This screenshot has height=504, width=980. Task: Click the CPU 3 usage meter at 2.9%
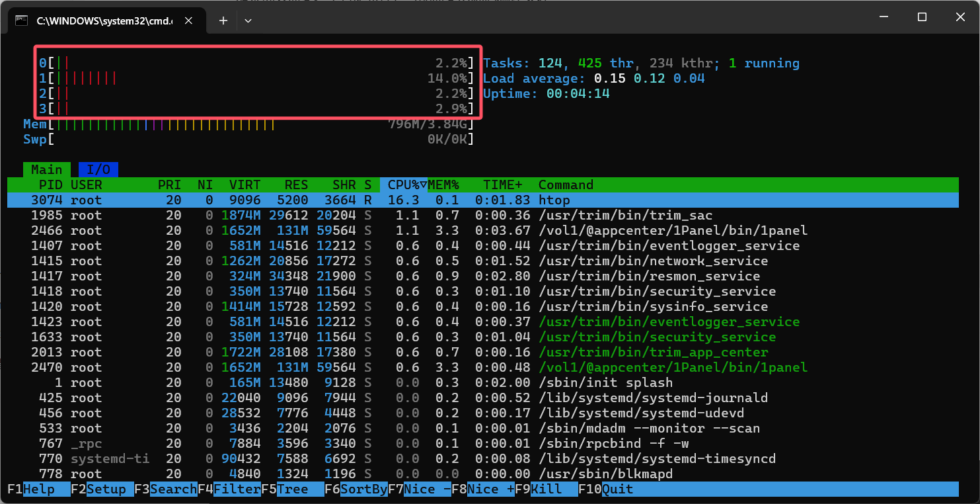[256, 108]
